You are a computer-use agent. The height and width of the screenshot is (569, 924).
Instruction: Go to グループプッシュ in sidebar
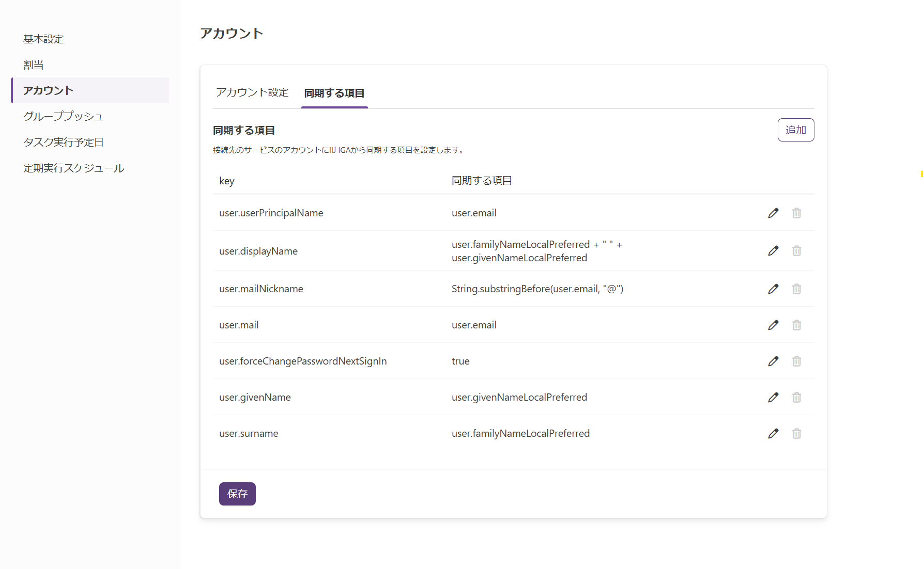[63, 117]
